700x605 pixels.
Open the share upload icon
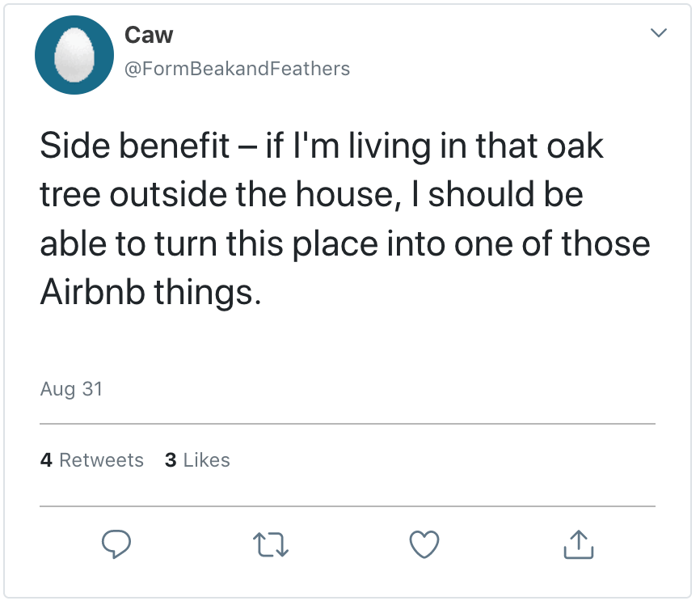(x=578, y=544)
